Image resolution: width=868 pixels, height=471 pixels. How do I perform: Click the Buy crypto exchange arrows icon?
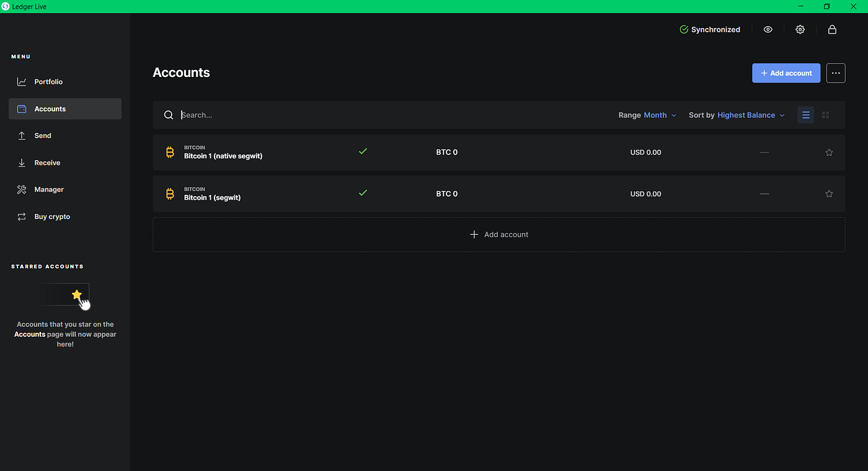click(22, 217)
